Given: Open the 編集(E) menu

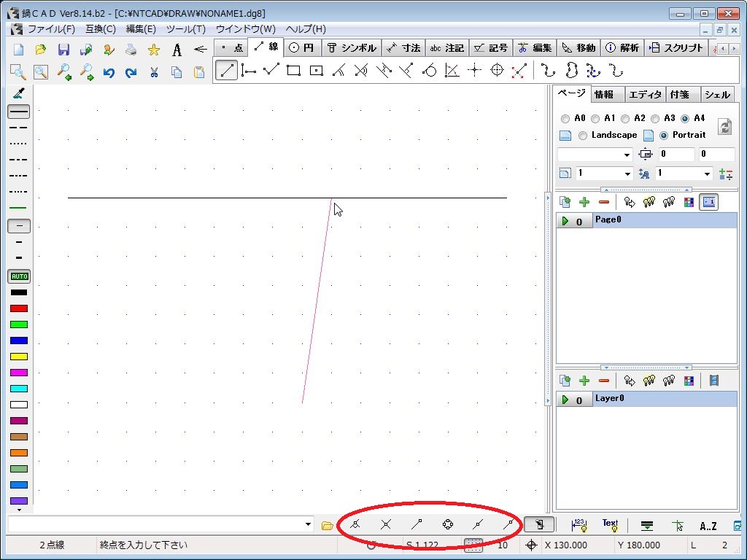Looking at the screenshot, I should tap(141, 29).
